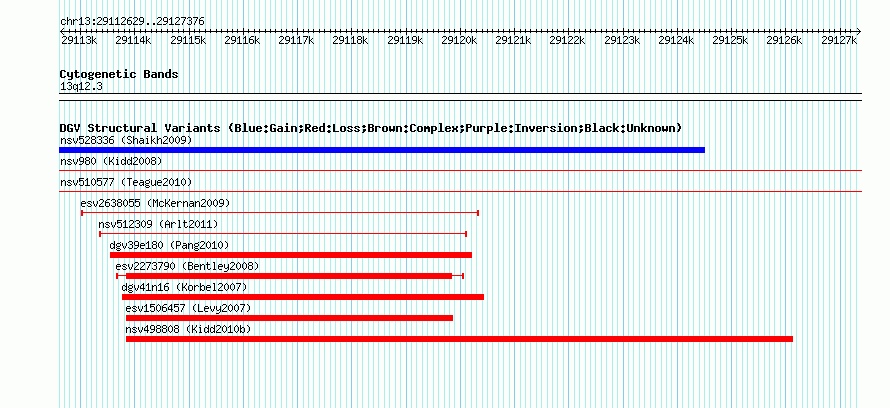The image size is (890, 408).
Task: Click the 29125k ruler tick label
Action: coord(730,40)
